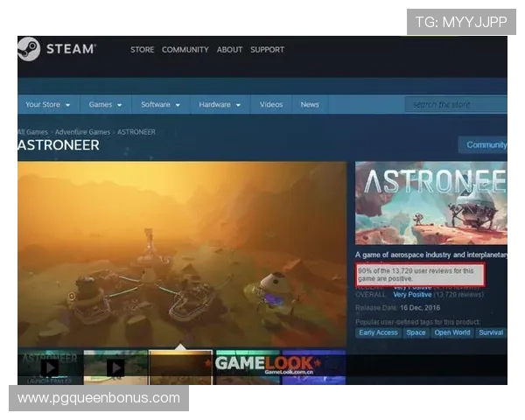
Task: Click the ASTRONEER breadcrumb link
Action: click(x=136, y=132)
